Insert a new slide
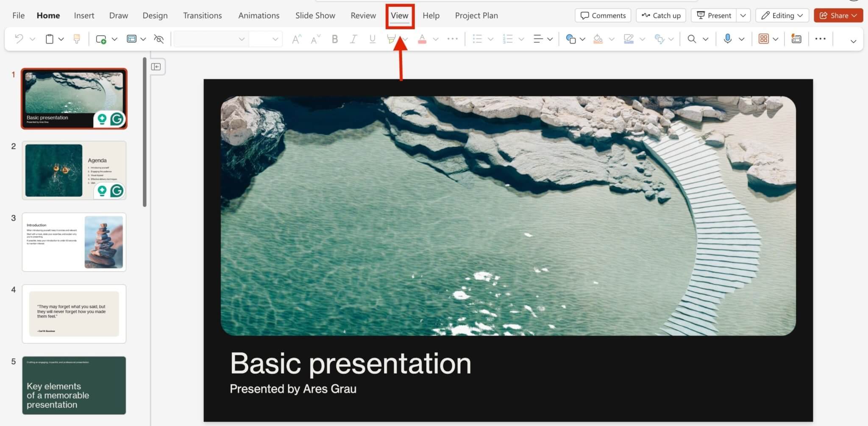This screenshot has width=868, height=426. (x=101, y=39)
